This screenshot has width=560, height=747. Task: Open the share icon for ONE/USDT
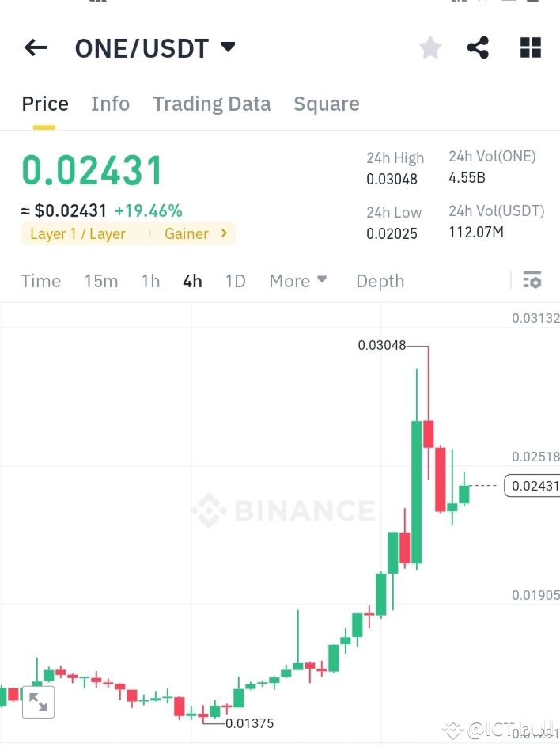(479, 47)
